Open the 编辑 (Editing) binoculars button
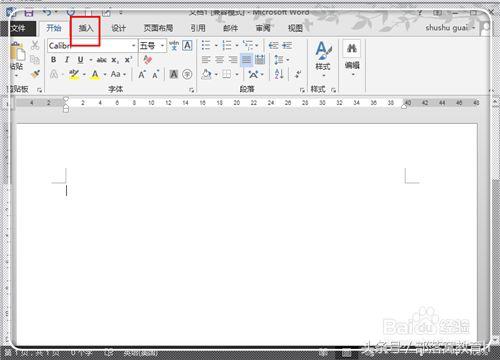This screenshot has width=500, height=360. tap(352, 59)
